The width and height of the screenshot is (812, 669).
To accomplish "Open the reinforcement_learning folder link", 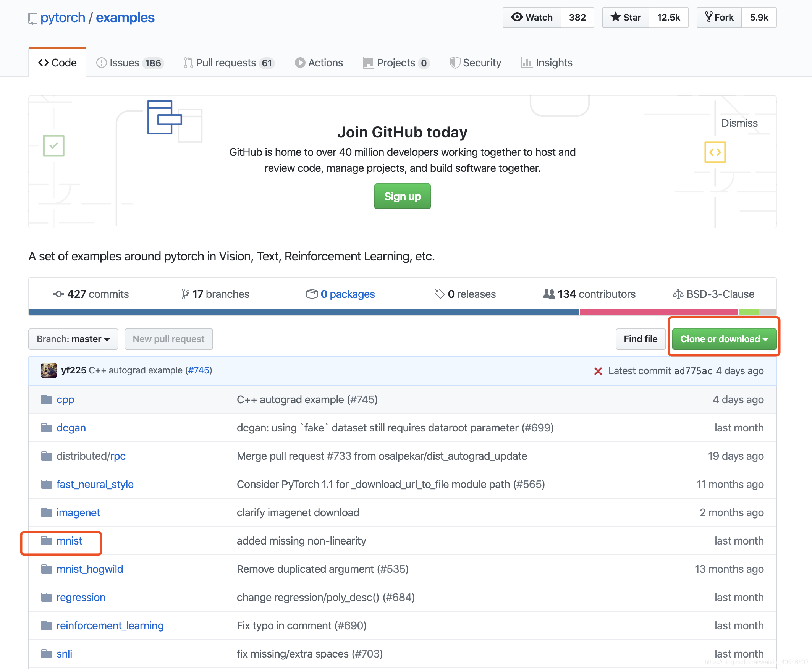I will [x=110, y=625].
